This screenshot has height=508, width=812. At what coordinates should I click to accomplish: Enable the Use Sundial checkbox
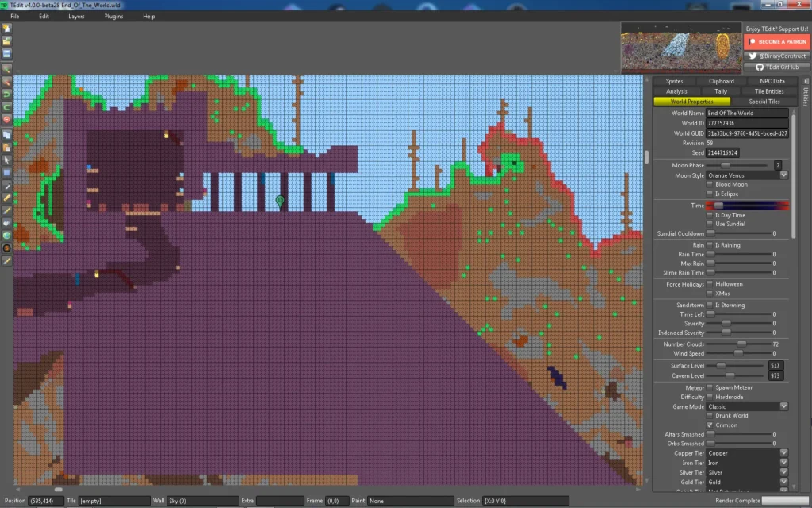710,224
